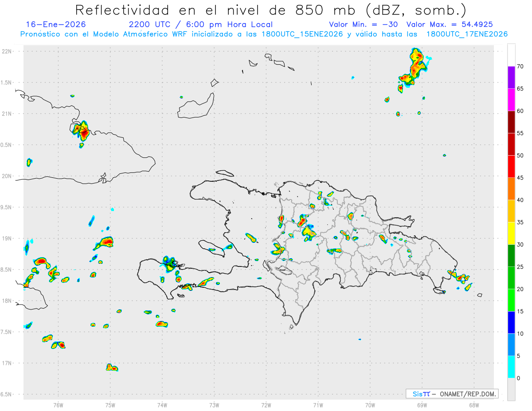Click the colorbar label "25"

pos(520,267)
